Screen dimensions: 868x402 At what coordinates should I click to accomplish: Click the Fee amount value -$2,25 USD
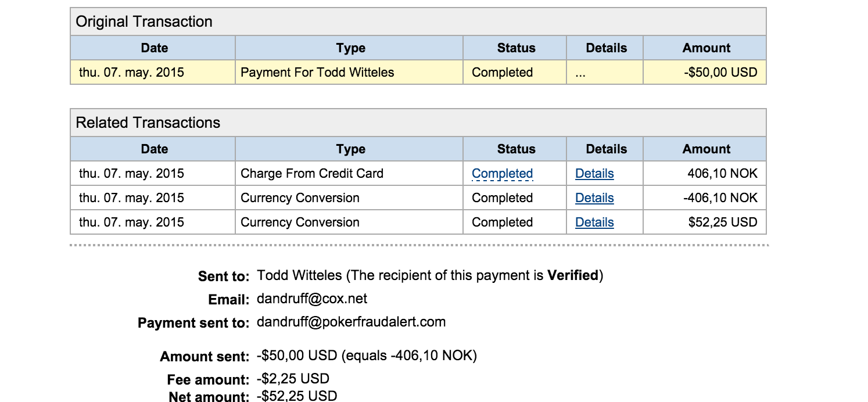[x=293, y=379]
